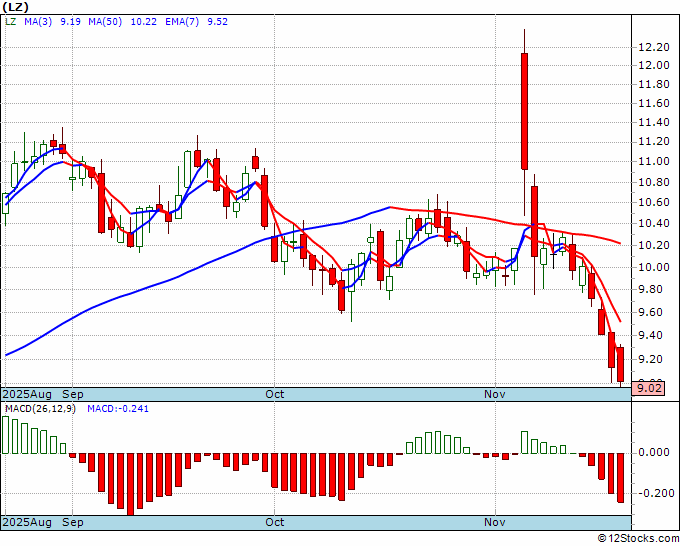Click the 12.00 price axis label
The width and height of the screenshot is (680, 546).
point(654,65)
